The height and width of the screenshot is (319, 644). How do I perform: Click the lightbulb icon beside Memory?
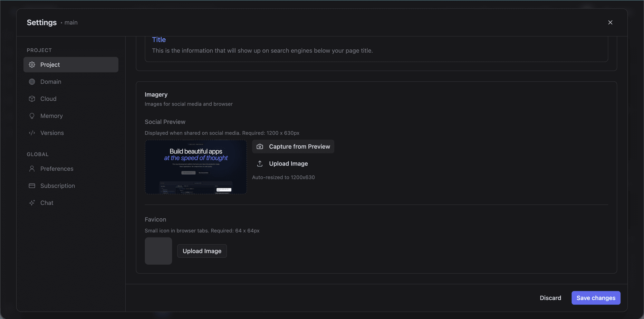click(x=32, y=116)
